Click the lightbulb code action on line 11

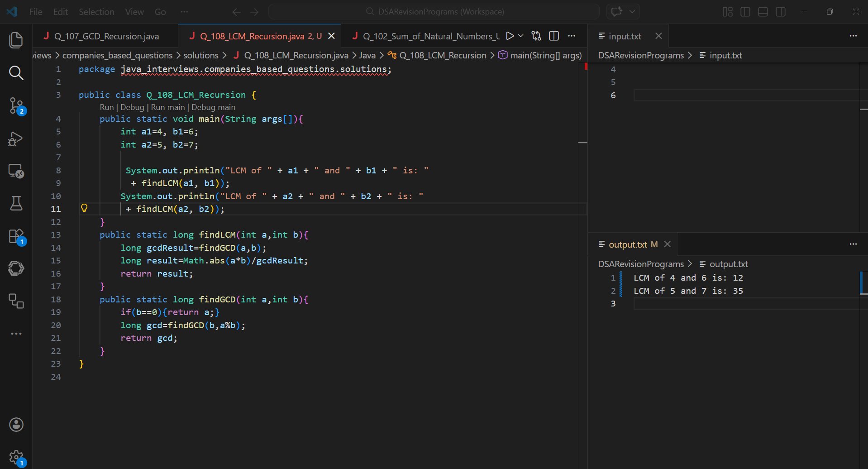coord(84,208)
